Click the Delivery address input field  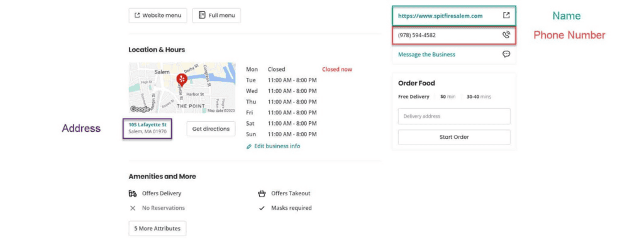[x=454, y=116]
